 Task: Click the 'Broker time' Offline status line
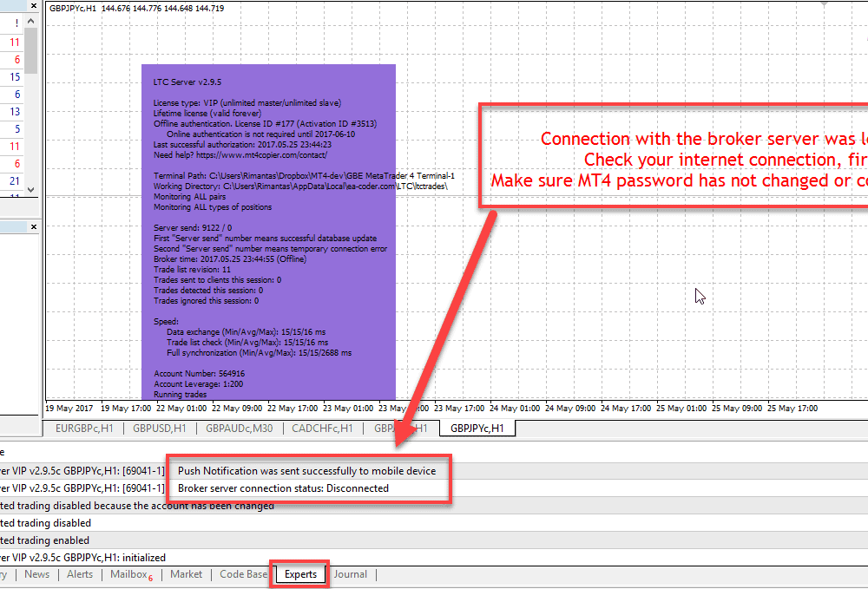(x=230, y=259)
